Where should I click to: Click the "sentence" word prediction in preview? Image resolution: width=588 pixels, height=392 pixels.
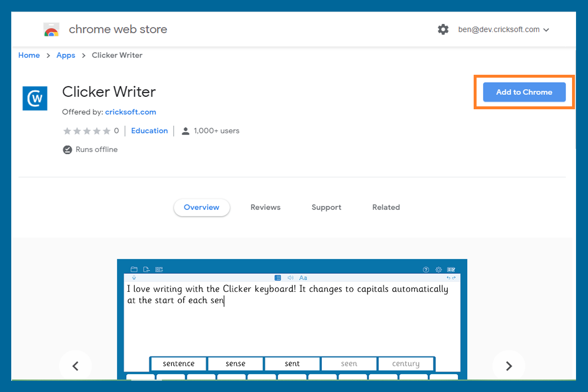tap(179, 364)
